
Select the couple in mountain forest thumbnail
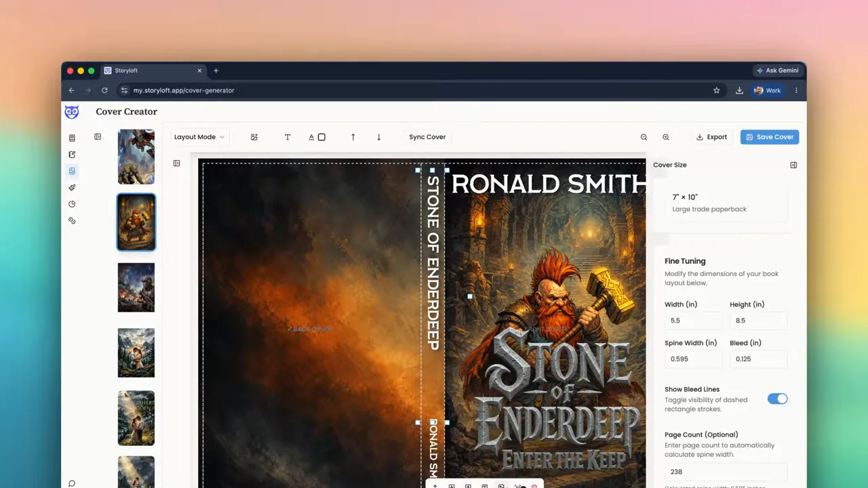(136, 352)
